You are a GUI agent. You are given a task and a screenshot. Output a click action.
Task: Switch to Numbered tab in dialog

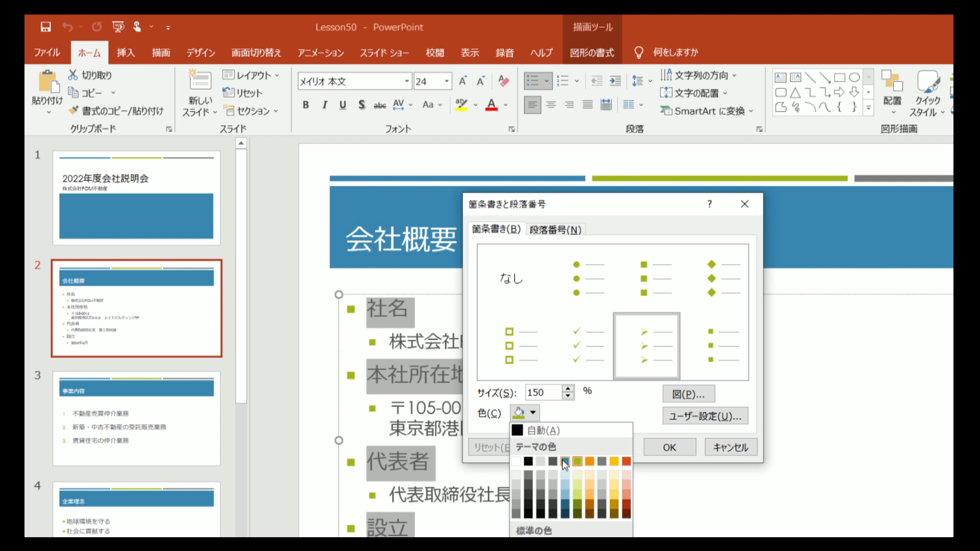coord(555,230)
